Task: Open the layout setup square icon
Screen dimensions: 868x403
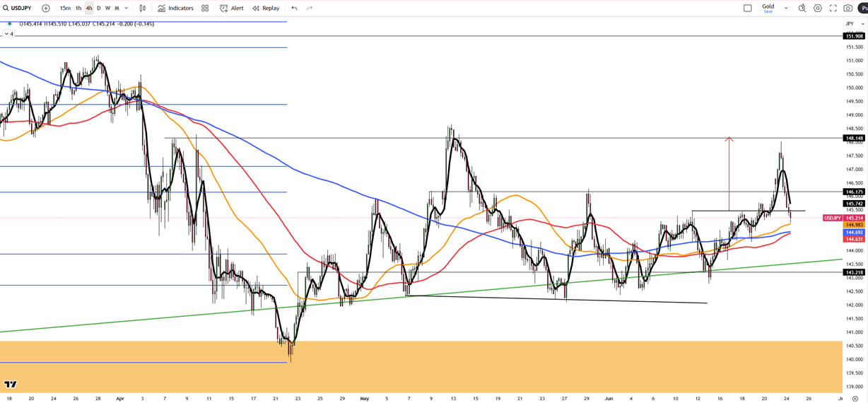Action: click(747, 8)
